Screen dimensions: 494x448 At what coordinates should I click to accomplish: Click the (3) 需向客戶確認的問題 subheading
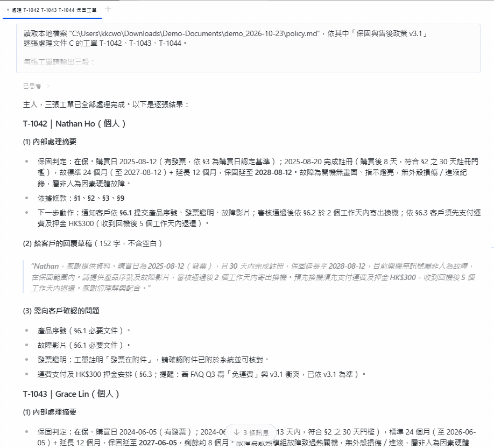(x=61, y=311)
